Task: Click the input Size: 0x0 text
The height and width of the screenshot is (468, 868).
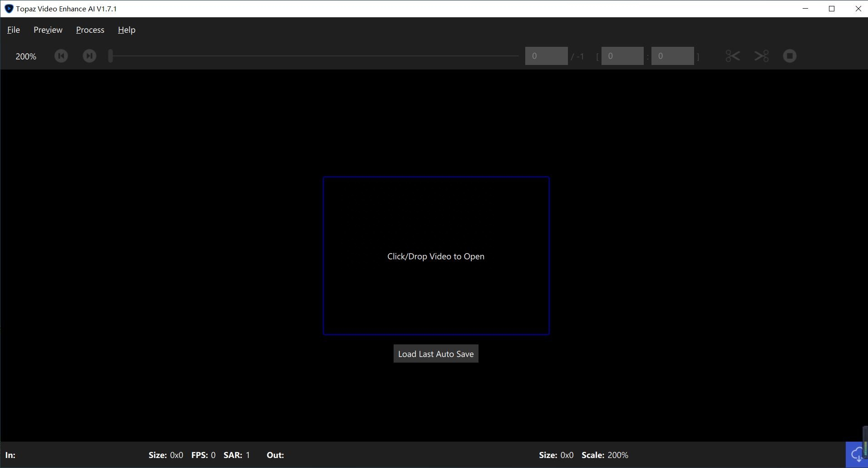Action: click(x=166, y=455)
